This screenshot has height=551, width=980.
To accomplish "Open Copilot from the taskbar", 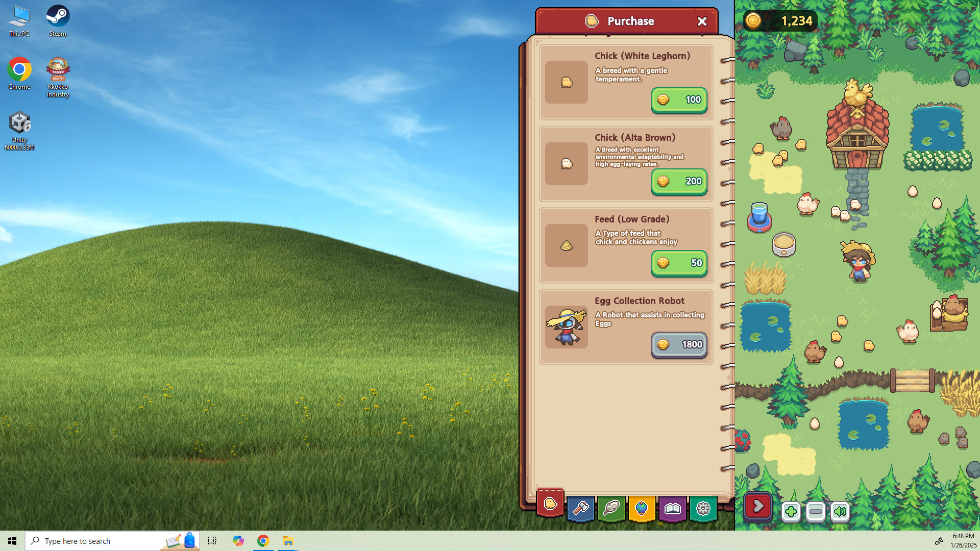I will pyautogui.click(x=238, y=541).
